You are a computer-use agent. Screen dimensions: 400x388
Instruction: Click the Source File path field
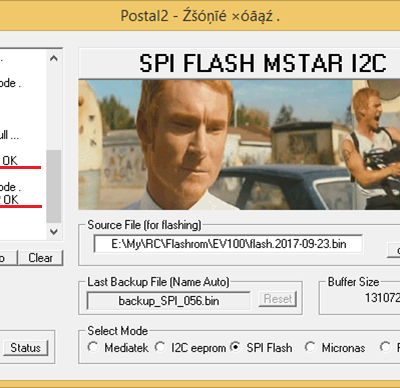(228, 244)
